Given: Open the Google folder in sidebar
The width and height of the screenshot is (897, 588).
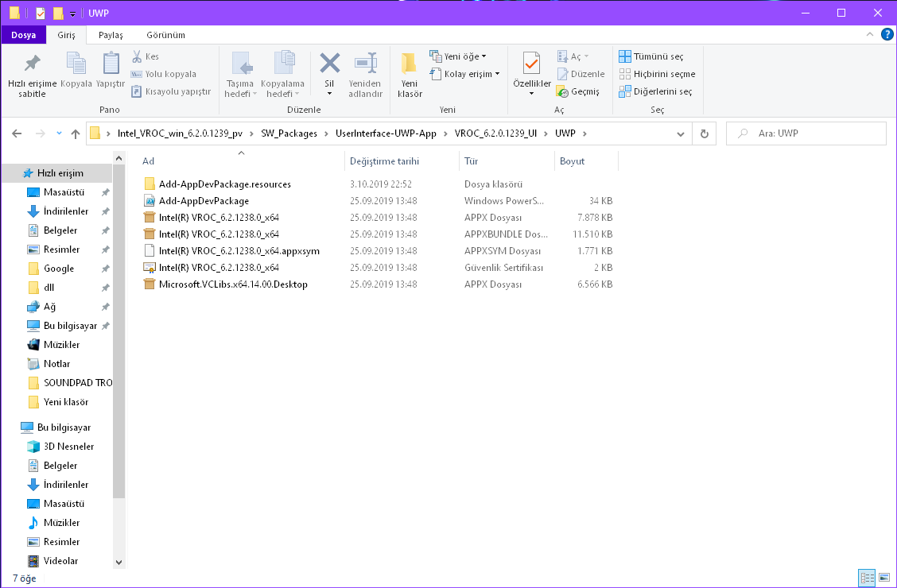Looking at the screenshot, I should click(59, 269).
